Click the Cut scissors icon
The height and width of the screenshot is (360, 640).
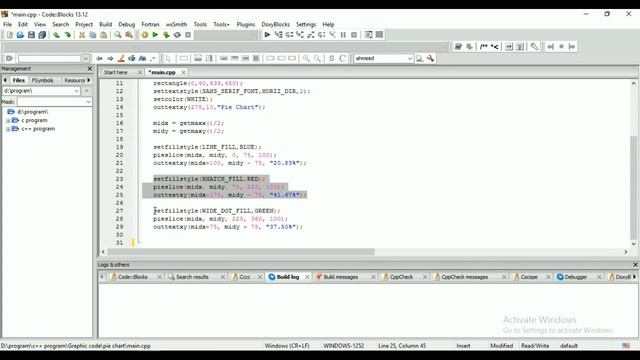click(82, 35)
